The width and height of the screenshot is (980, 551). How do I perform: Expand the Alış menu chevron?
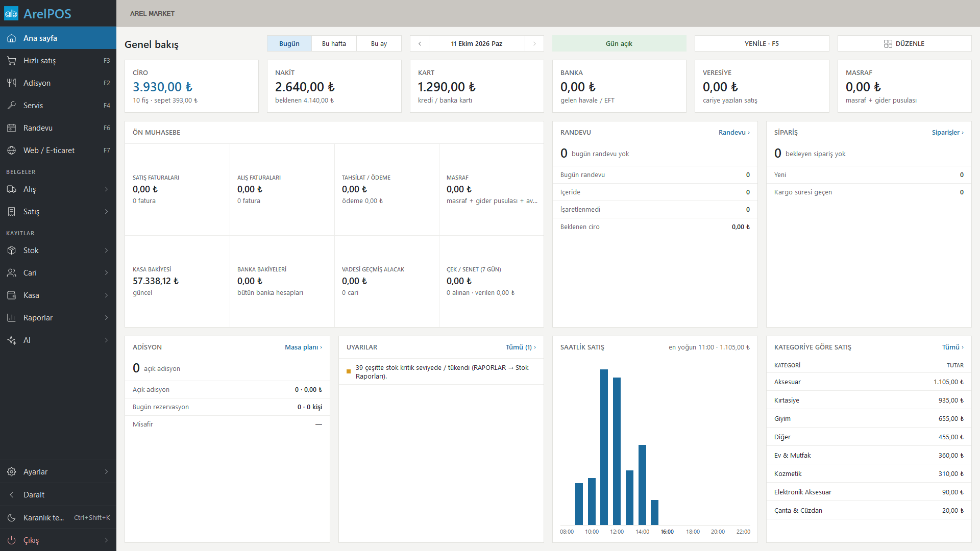tap(106, 189)
